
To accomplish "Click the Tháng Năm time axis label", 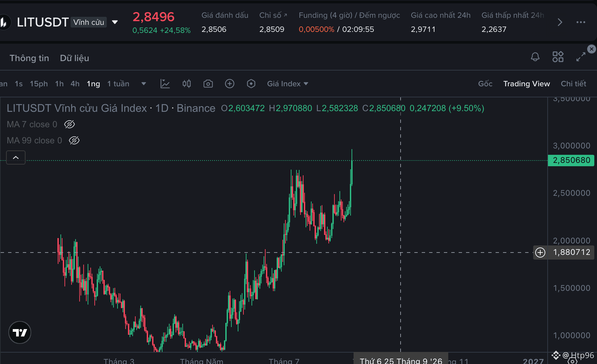I will tap(201, 361).
